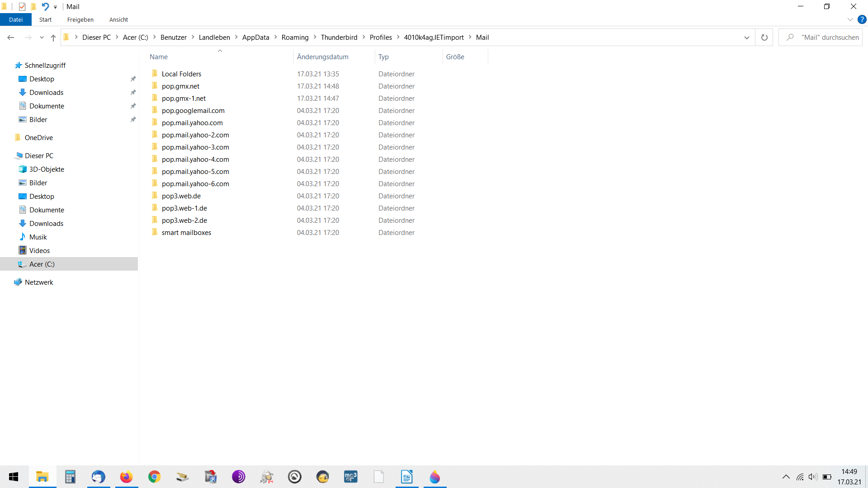The width and height of the screenshot is (868, 488).
Task: Open the ribbon Help icon
Action: coord(862,19)
